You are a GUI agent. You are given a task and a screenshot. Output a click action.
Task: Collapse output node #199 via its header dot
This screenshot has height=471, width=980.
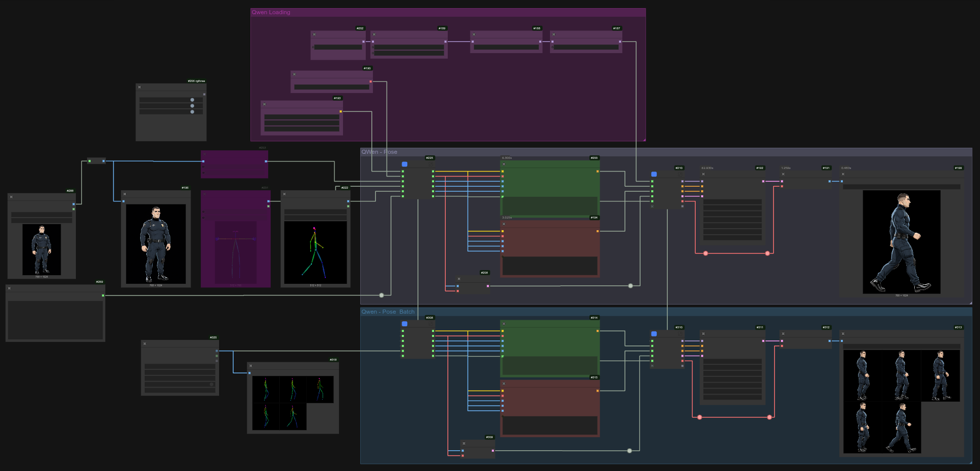point(843,175)
